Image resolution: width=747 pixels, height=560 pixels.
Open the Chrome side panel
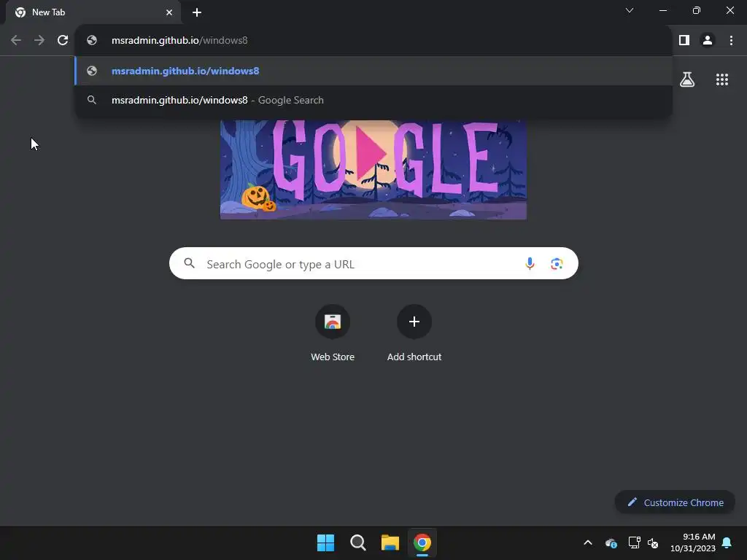pyautogui.click(x=684, y=41)
